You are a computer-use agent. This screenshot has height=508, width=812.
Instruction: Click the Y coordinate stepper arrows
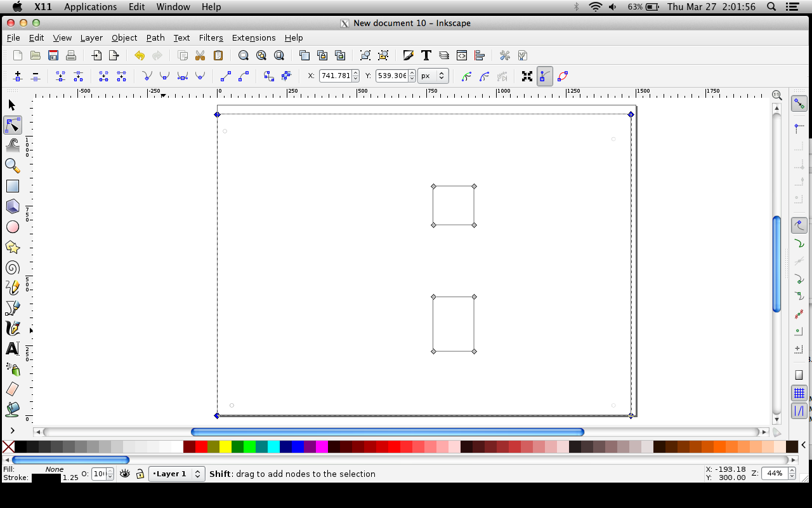pyautogui.click(x=412, y=76)
